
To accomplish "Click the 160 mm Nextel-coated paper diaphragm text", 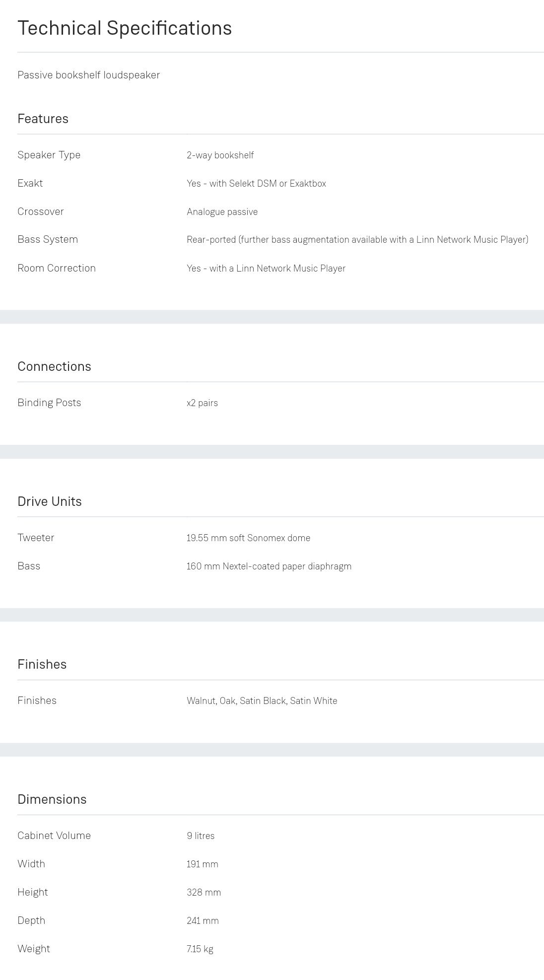I will (269, 566).
